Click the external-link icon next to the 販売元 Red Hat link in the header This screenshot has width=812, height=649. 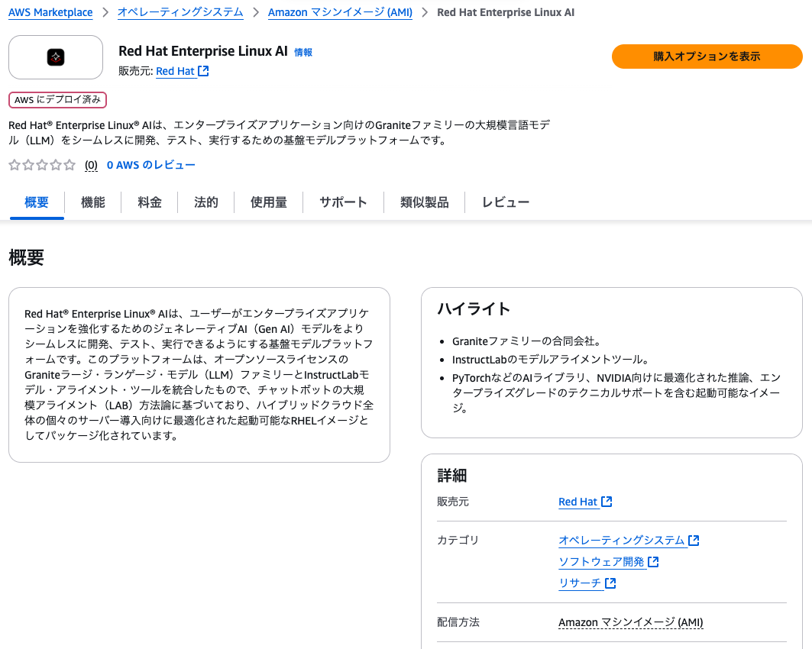[203, 71]
